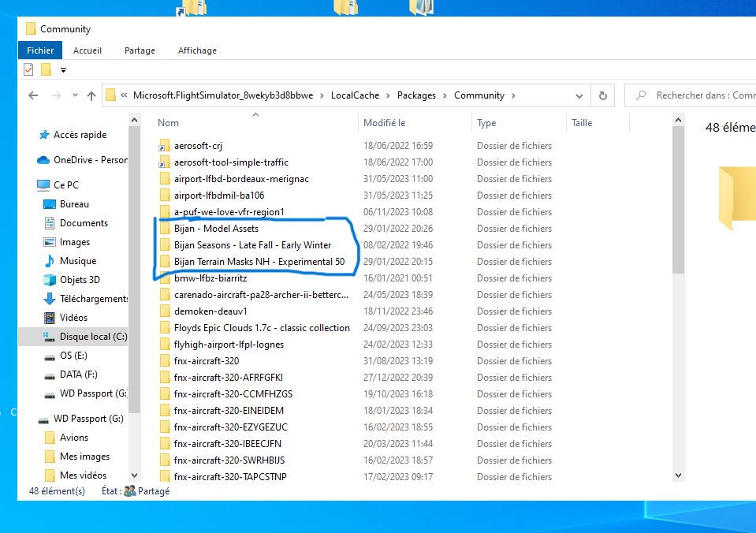Open the Musique library icon

[x=49, y=261]
